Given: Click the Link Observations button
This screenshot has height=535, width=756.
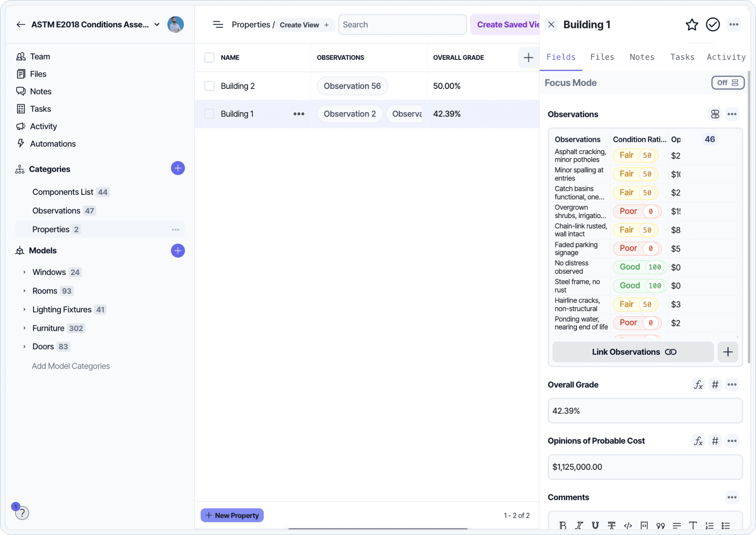Looking at the screenshot, I should coord(633,352).
